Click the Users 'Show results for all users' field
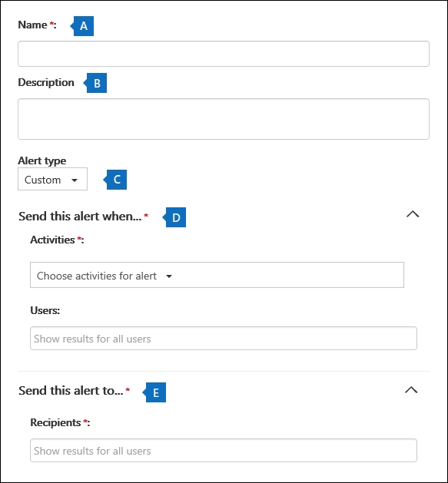The width and height of the screenshot is (448, 483). point(224,339)
